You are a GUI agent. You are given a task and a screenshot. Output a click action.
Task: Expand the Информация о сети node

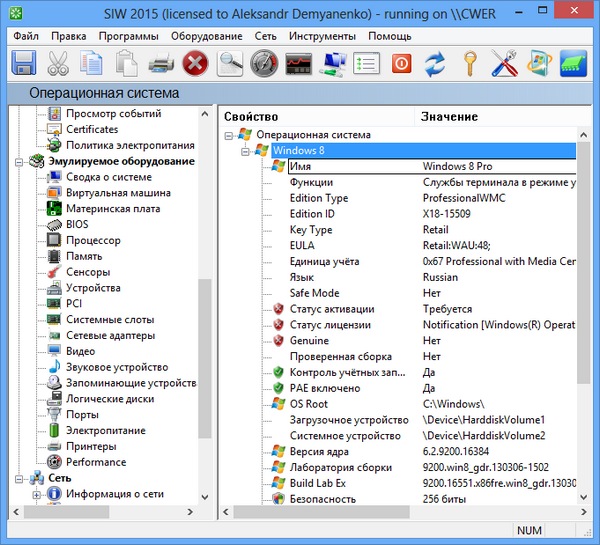pos(37,494)
